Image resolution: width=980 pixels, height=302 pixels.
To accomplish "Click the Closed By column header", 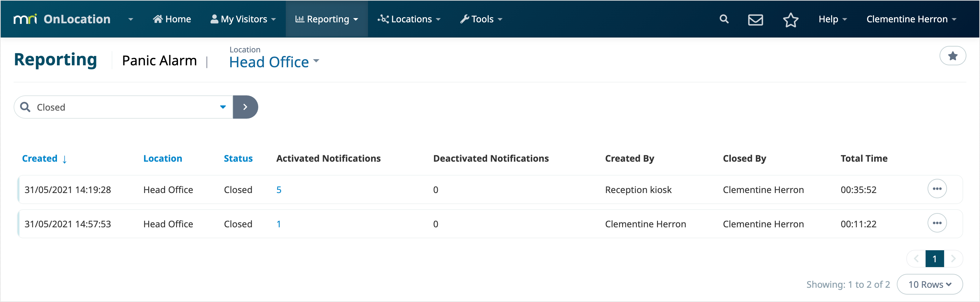I will (744, 158).
